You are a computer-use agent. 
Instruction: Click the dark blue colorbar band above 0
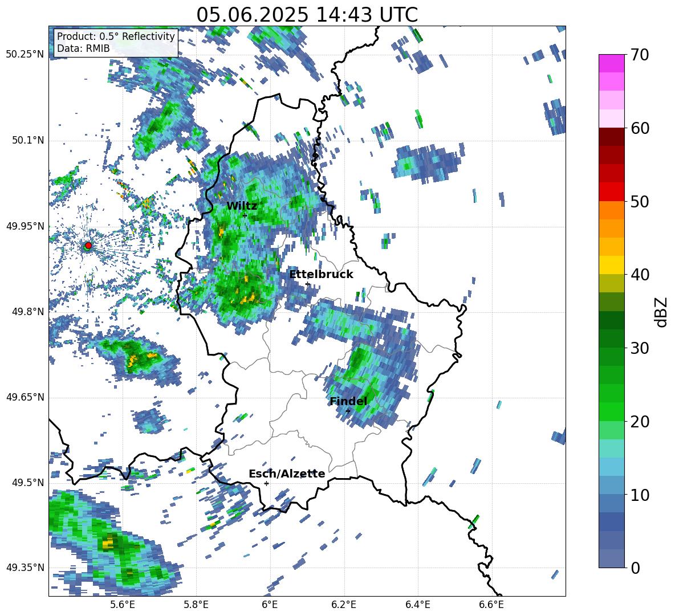tap(611, 521)
